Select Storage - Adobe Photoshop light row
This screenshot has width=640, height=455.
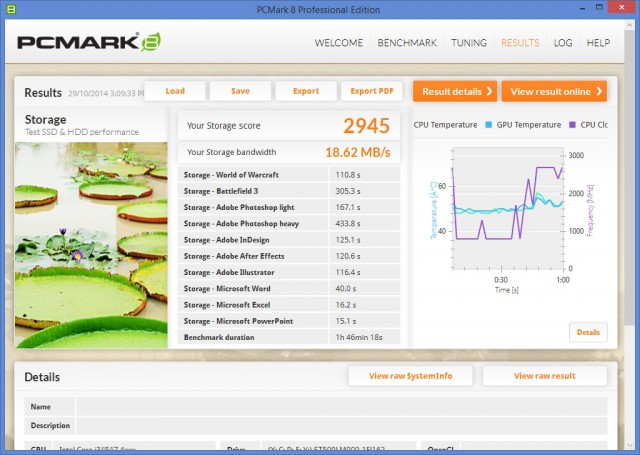289,207
